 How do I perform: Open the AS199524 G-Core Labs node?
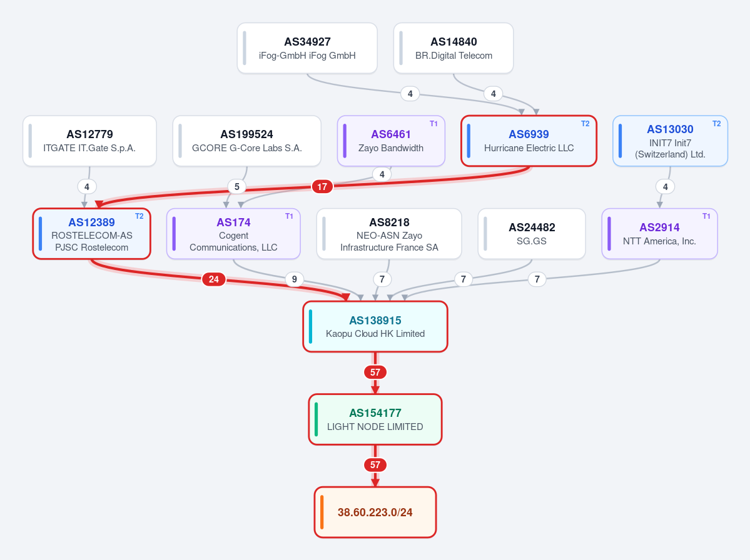pyautogui.click(x=247, y=141)
